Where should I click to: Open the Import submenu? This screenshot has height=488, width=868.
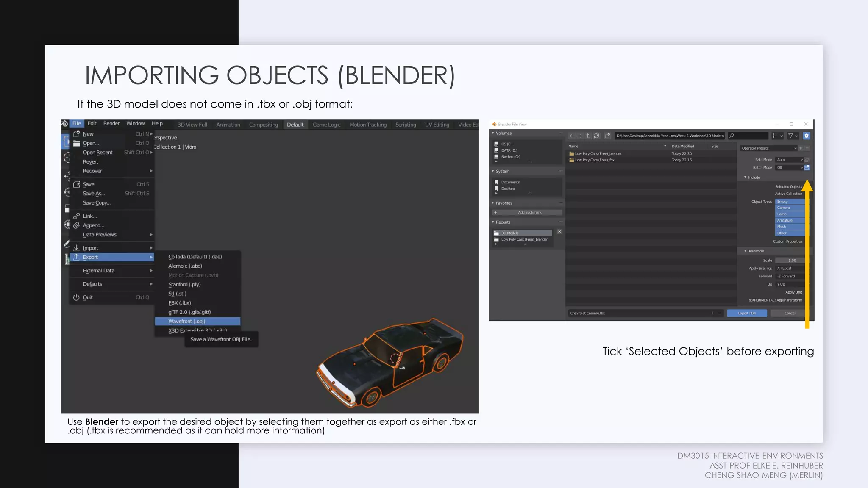[112, 248]
